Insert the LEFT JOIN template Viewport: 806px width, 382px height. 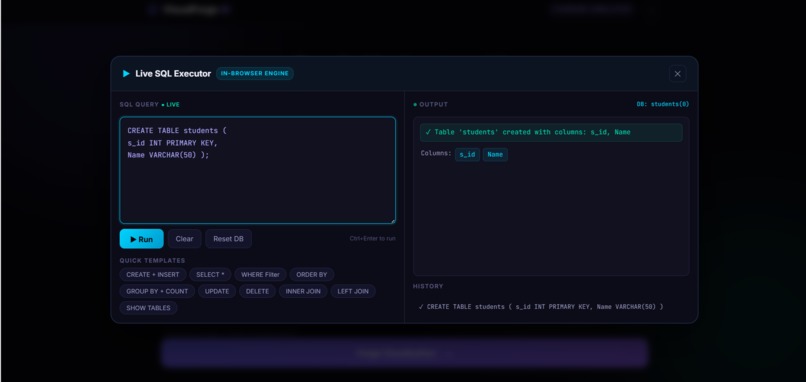coord(353,292)
